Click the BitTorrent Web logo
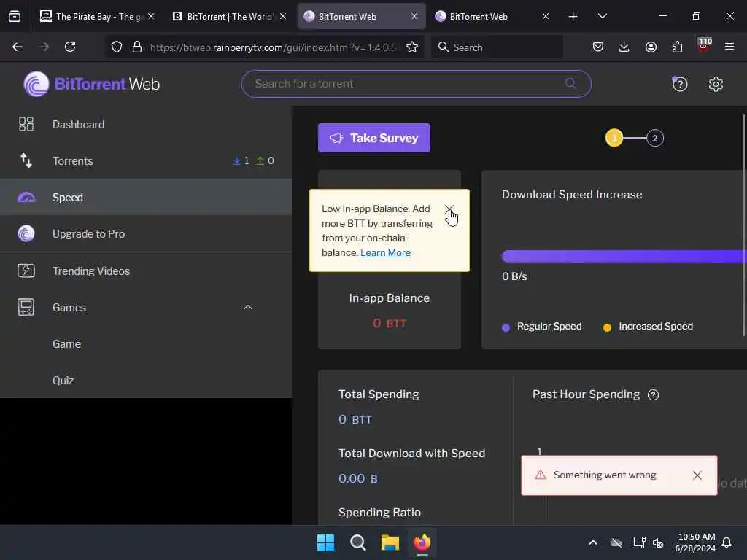This screenshot has width=747, height=560. [91, 84]
